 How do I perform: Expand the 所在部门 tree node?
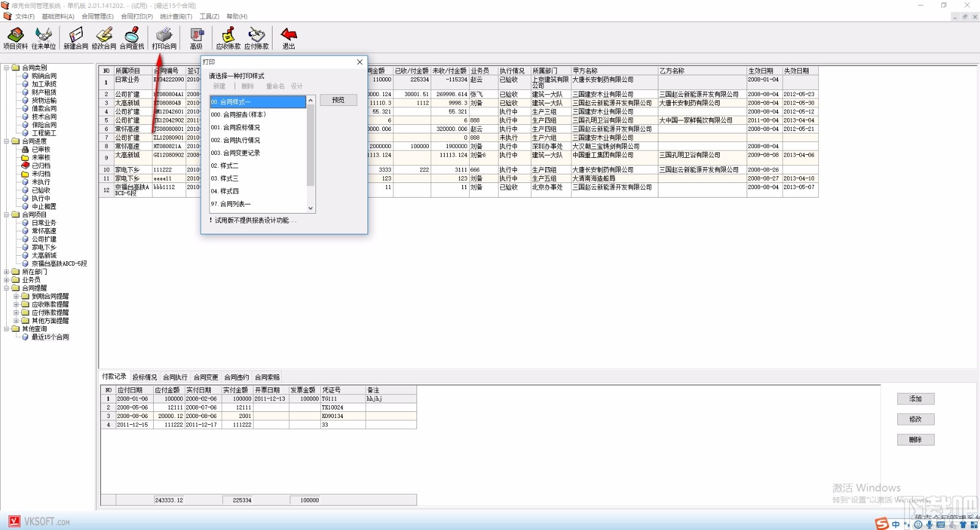tap(7, 272)
